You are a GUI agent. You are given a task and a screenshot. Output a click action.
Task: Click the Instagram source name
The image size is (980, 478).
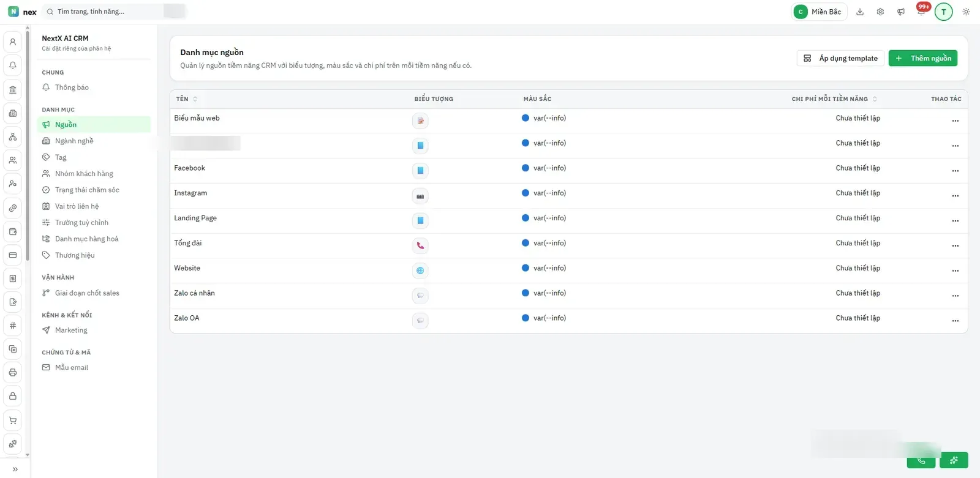click(190, 193)
